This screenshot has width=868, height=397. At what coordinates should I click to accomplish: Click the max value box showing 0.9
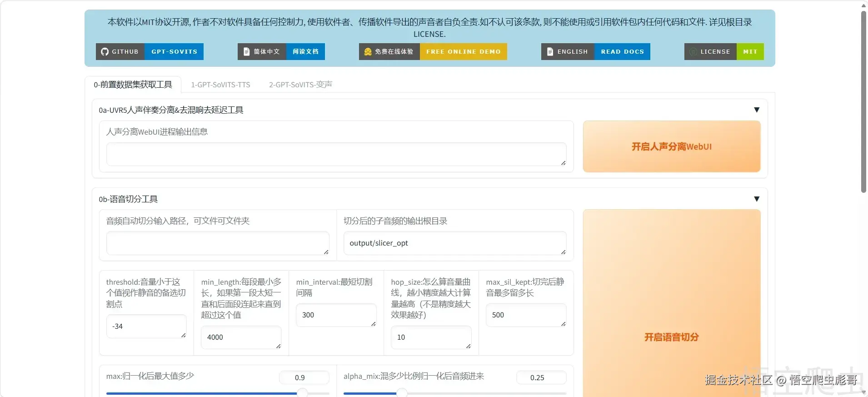point(304,377)
